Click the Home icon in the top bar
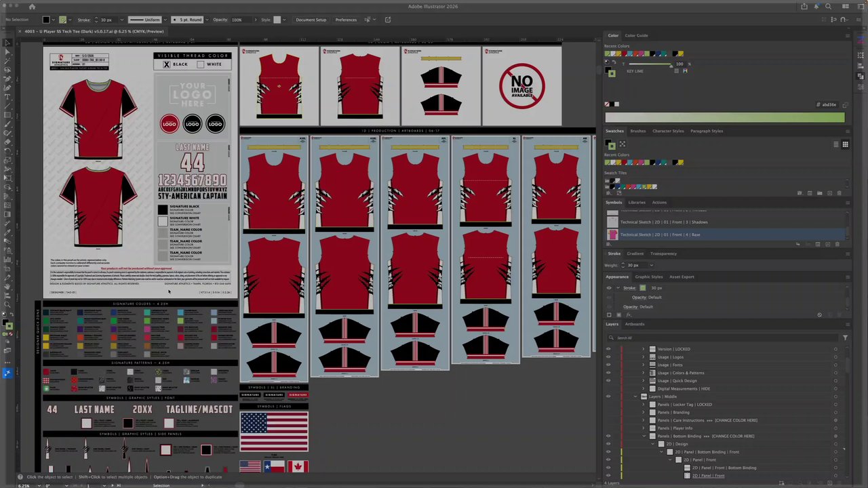The width and height of the screenshot is (868, 488). [x=32, y=6]
